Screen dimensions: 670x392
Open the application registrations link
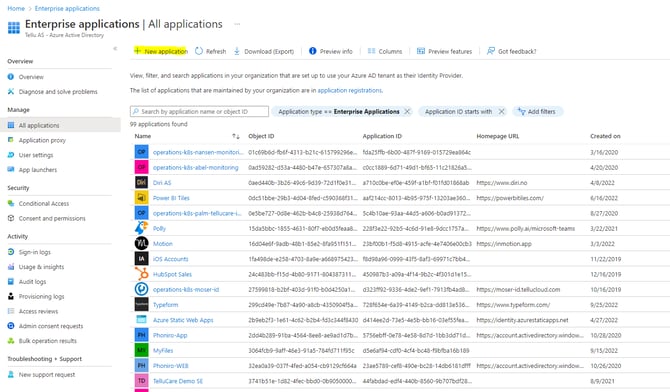pos(350,91)
